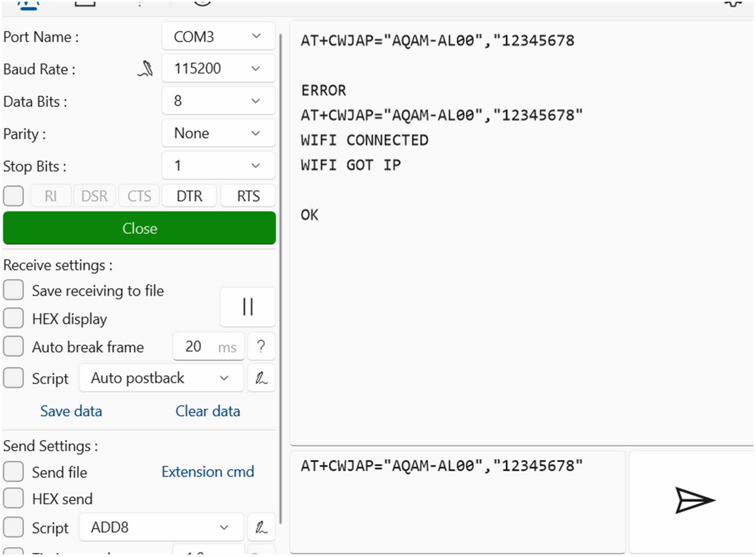Screen dimensions: 756x557
Task: Edit the Auto postback receive script icon
Action: [x=261, y=378]
